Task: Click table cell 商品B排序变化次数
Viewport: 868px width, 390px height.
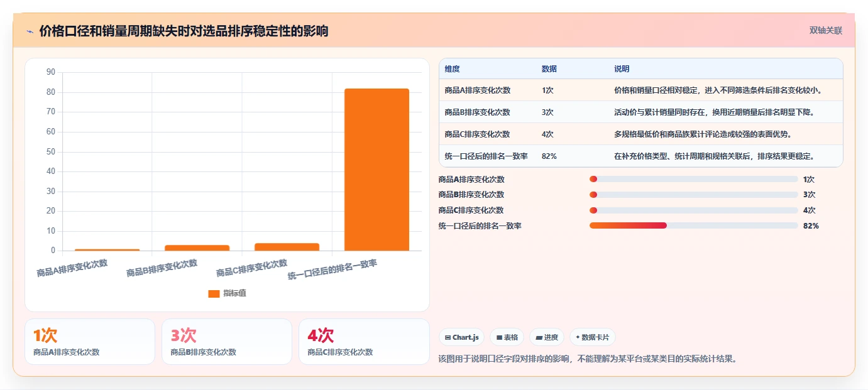Action: 477,112
